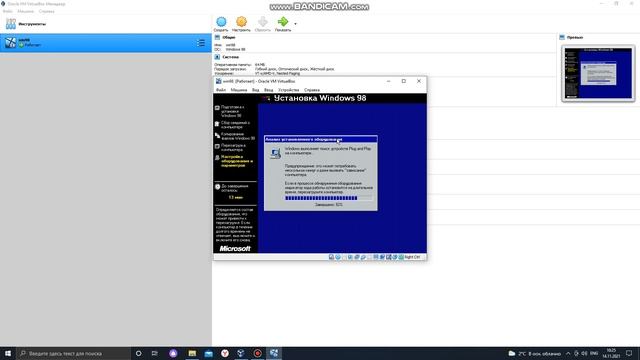Click Перезагрузка компьютера setup step
This screenshot has width=640, height=360.
[x=233, y=147]
